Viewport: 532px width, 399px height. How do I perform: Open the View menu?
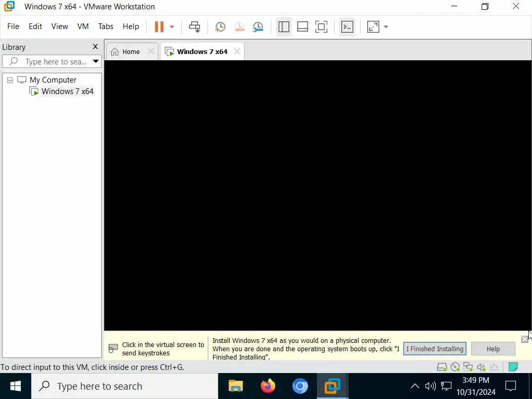pyautogui.click(x=60, y=26)
